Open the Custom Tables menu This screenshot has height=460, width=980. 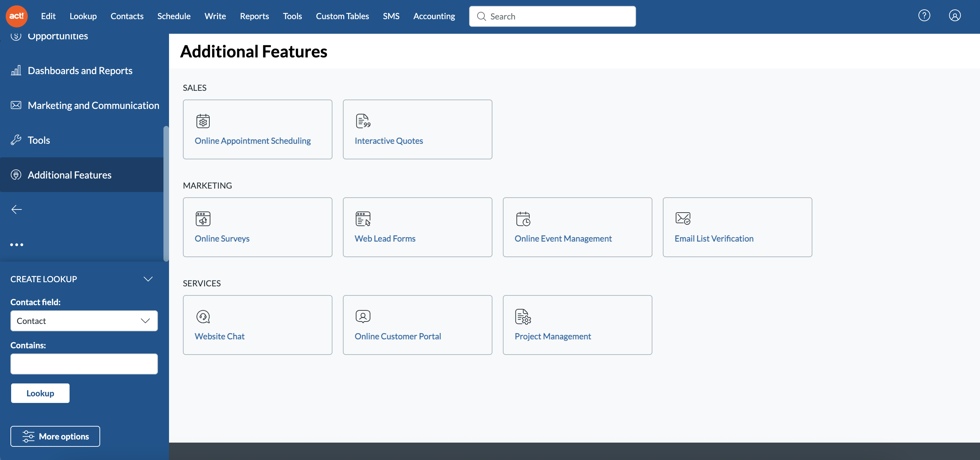coord(342,16)
